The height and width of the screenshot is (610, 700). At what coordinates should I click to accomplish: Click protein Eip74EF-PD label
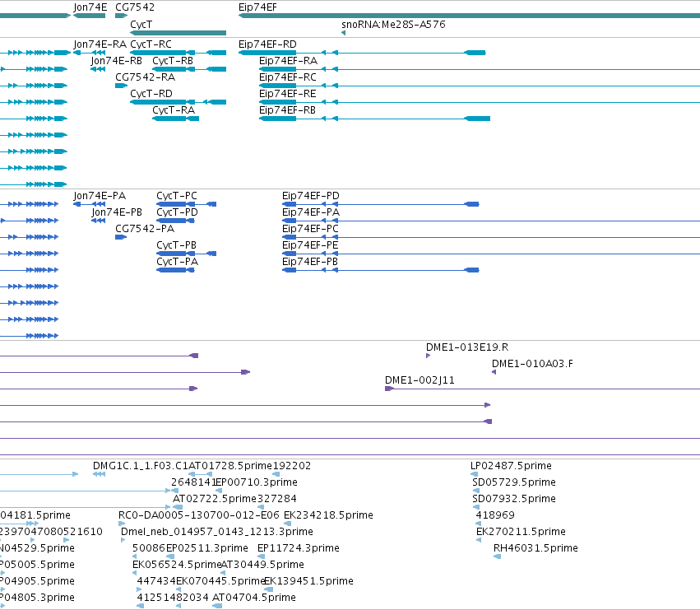coord(311,196)
